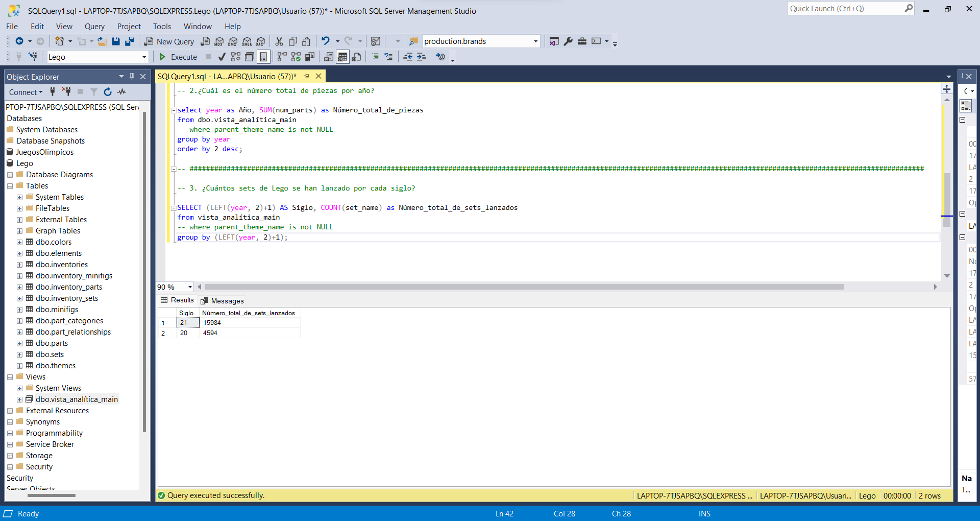
Task: Open Activity Monitor from Object Explorer toolbar
Action: [x=121, y=92]
